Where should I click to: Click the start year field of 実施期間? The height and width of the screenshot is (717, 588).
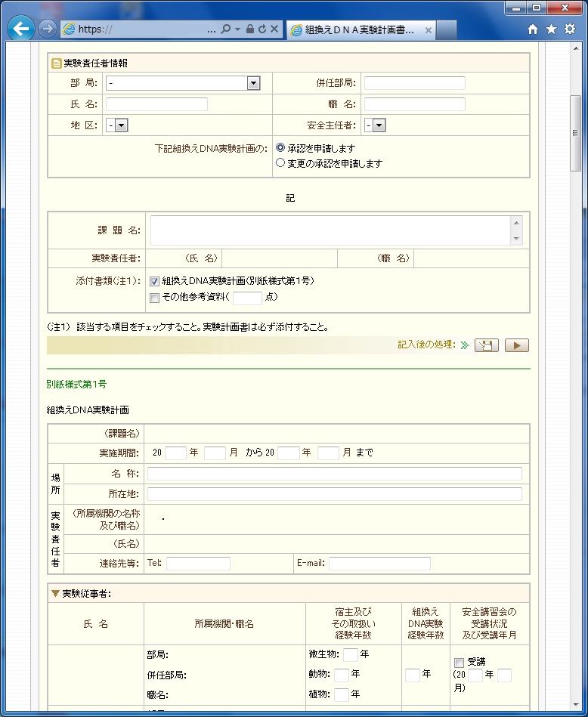pyautogui.click(x=175, y=453)
